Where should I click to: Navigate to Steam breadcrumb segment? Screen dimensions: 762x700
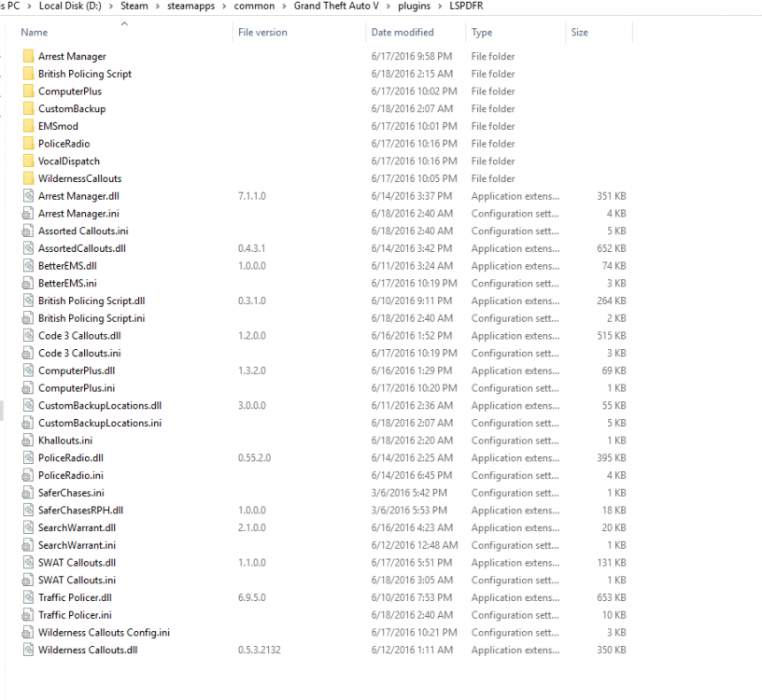(134, 7)
